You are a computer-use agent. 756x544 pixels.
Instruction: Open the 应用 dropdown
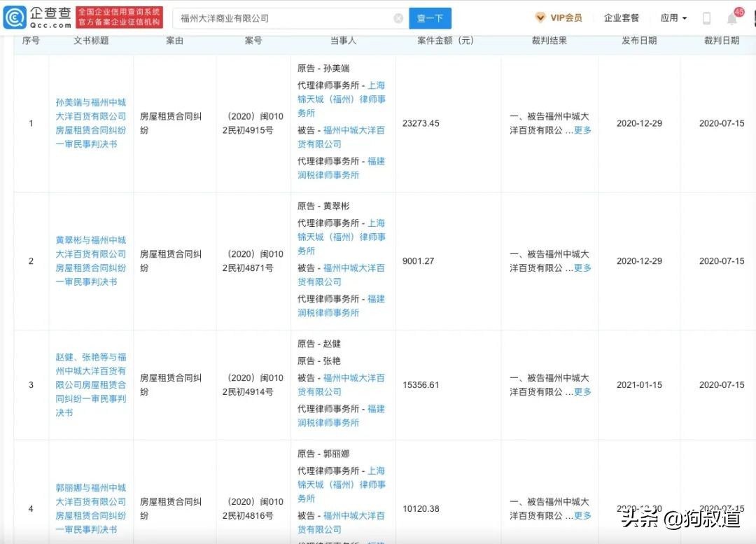(673, 18)
